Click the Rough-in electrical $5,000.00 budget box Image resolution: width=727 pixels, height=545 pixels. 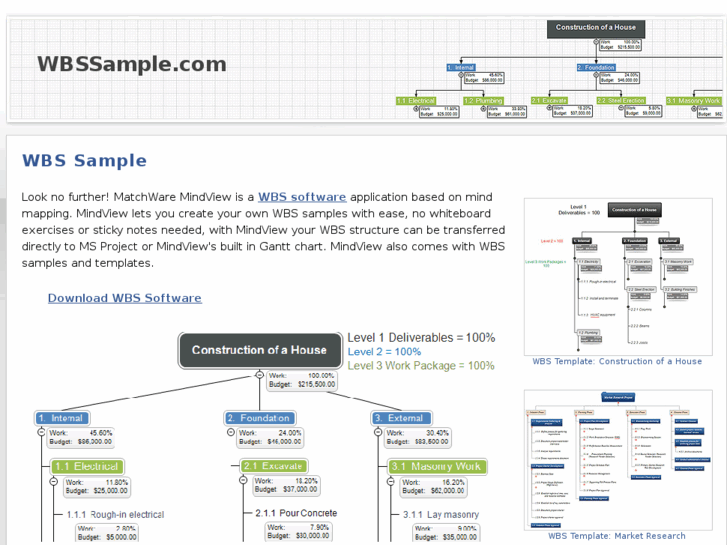107,533
